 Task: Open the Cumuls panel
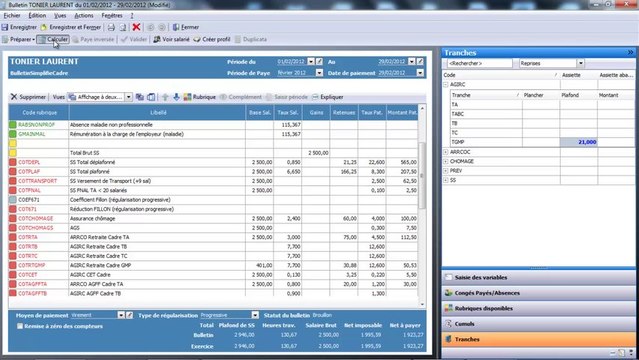point(538,324)
